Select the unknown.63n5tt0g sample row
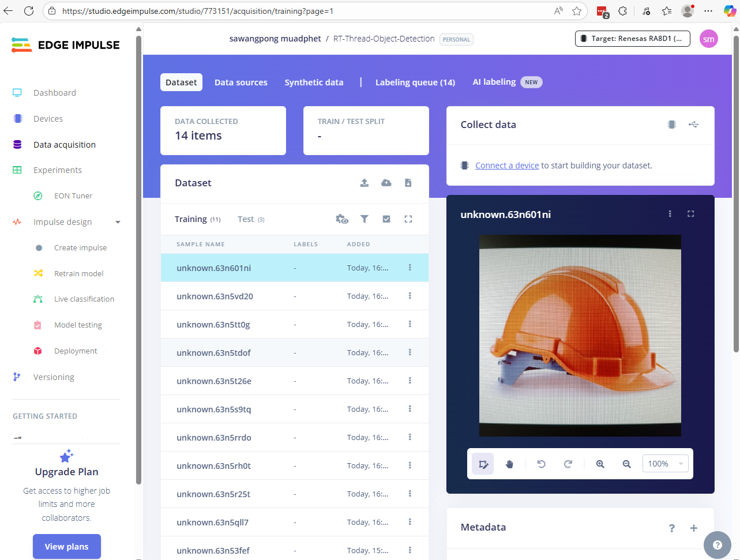 [213, 324]
